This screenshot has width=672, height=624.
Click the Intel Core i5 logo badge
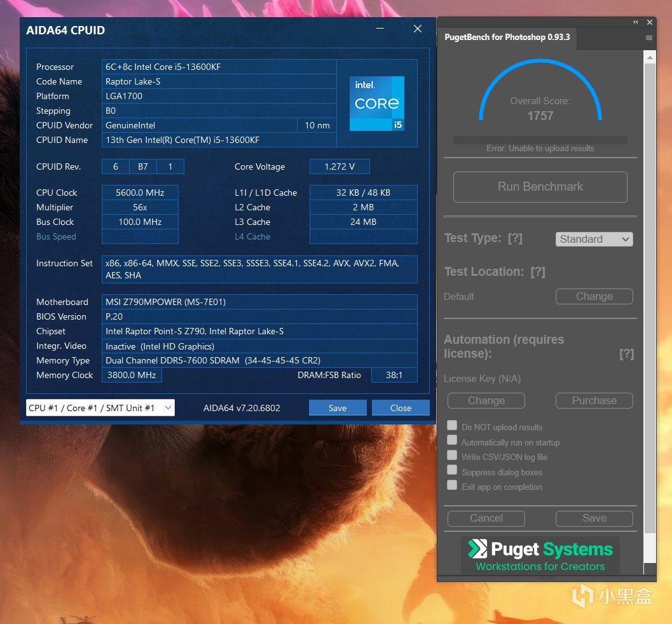tap(377, 104)
